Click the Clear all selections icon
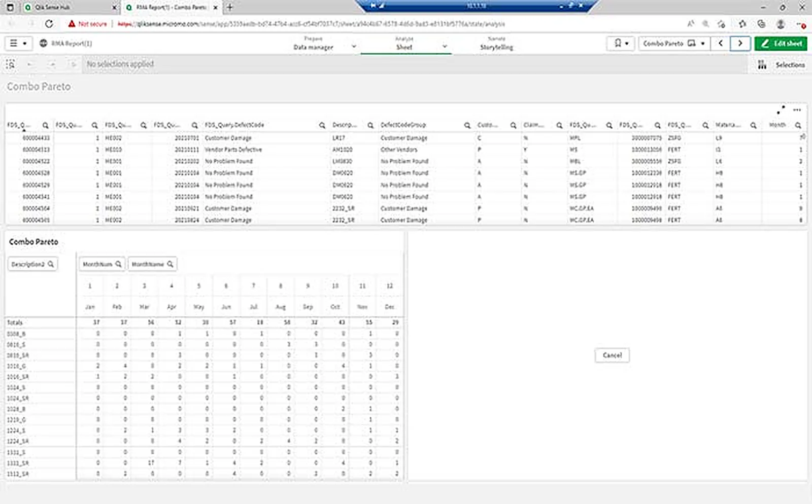 [x=74, y=64]
